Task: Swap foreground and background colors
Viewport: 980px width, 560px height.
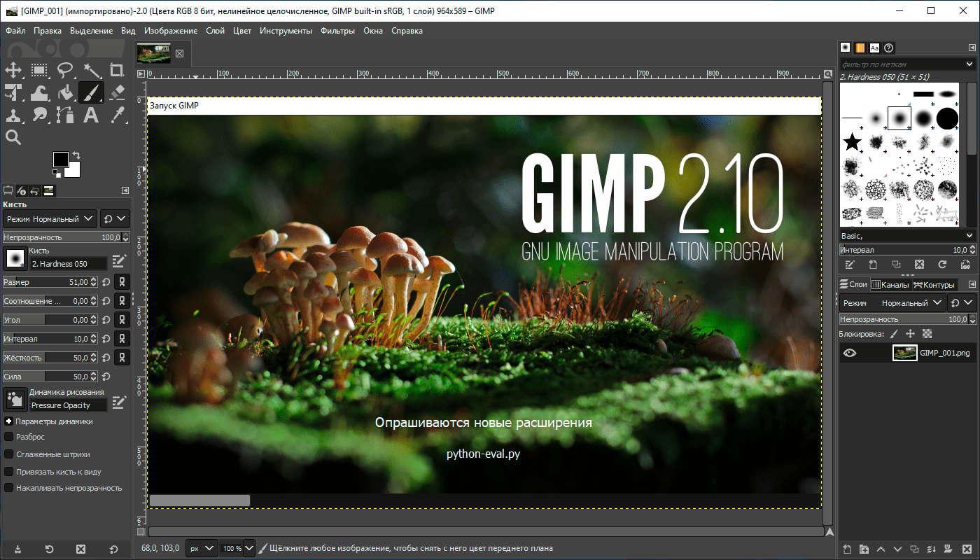Action: [76, 155]
